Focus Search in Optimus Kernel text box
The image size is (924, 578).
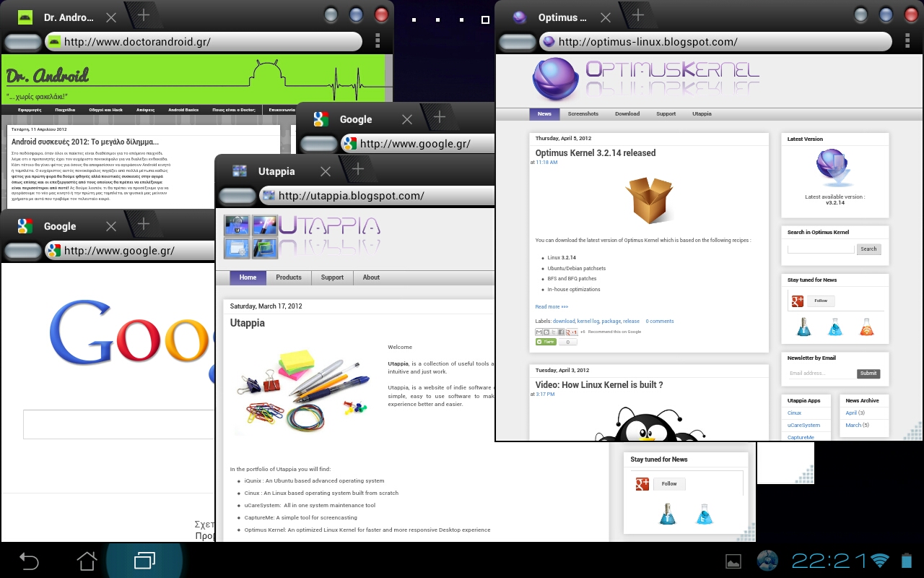pyautogui.click(x=821, y=249)
